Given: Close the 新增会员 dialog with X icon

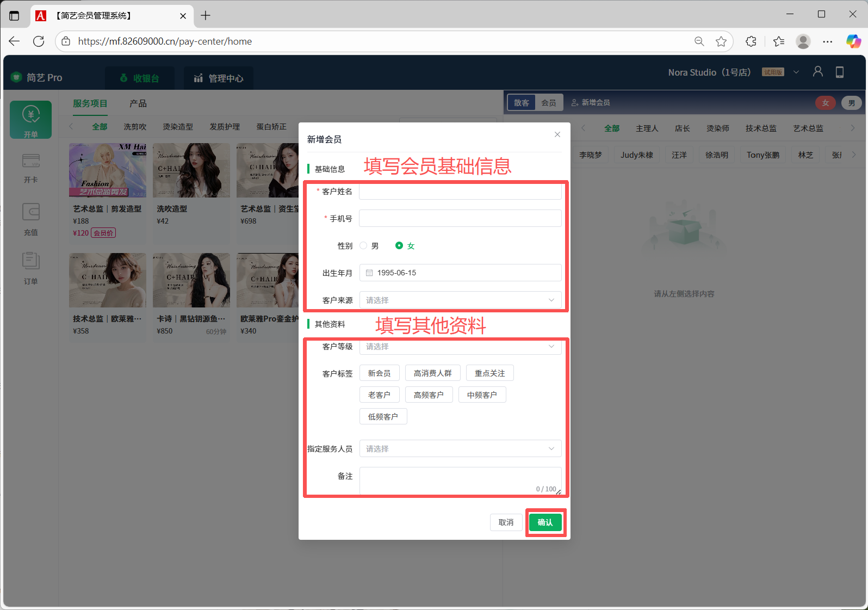Looking at the screenshot, I should (557, 134).
